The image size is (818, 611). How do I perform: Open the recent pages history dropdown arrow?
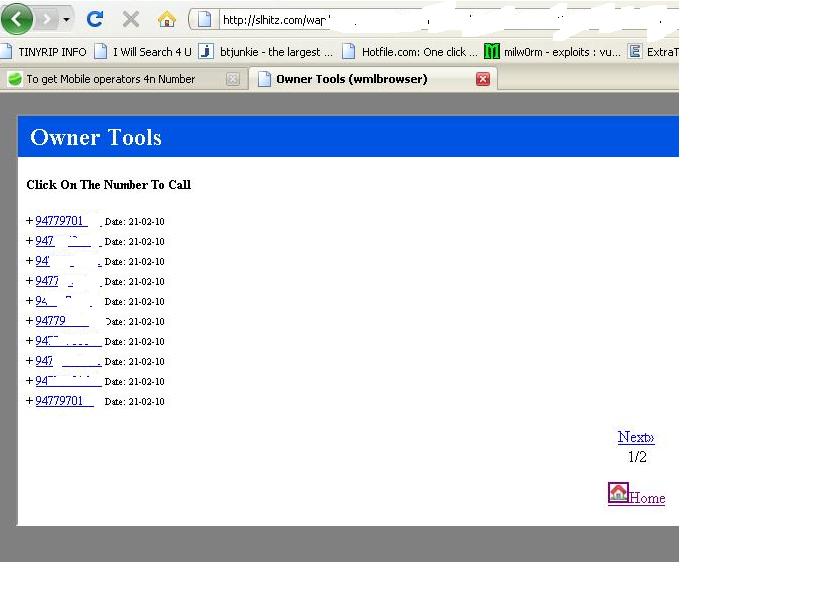(x=67, y=19)
